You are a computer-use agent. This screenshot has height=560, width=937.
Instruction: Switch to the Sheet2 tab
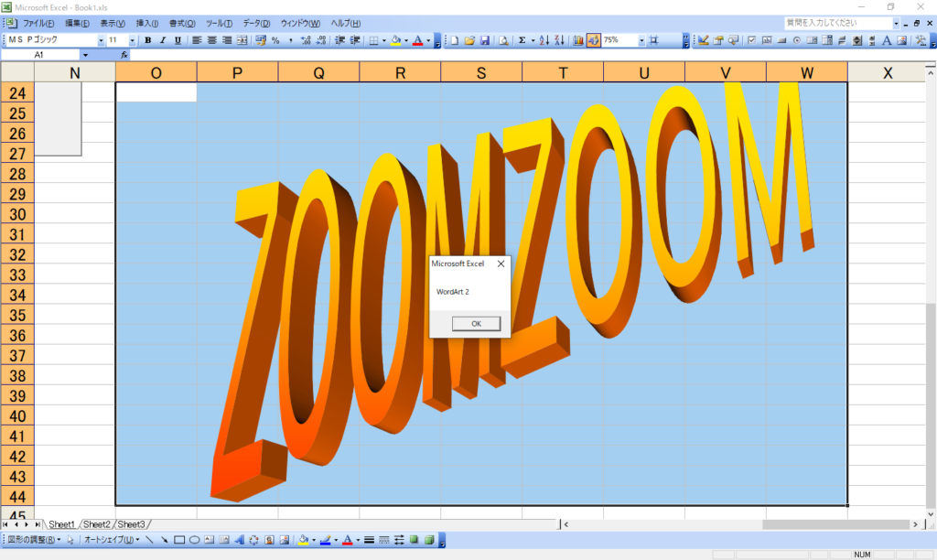(96, 524)
